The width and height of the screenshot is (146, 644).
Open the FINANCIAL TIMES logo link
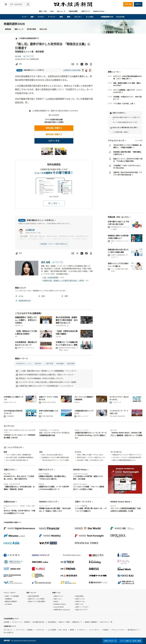pyautogui.click(x=87, y=543)
